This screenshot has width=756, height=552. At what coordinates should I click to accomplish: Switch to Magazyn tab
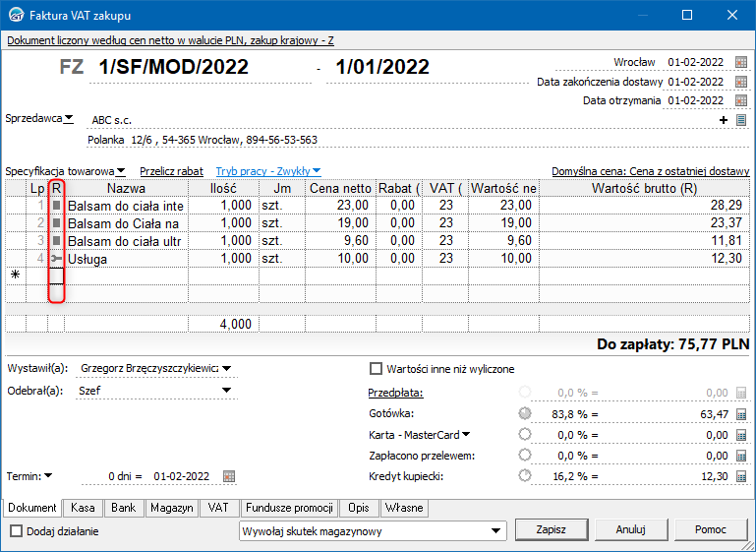(172, 508)
